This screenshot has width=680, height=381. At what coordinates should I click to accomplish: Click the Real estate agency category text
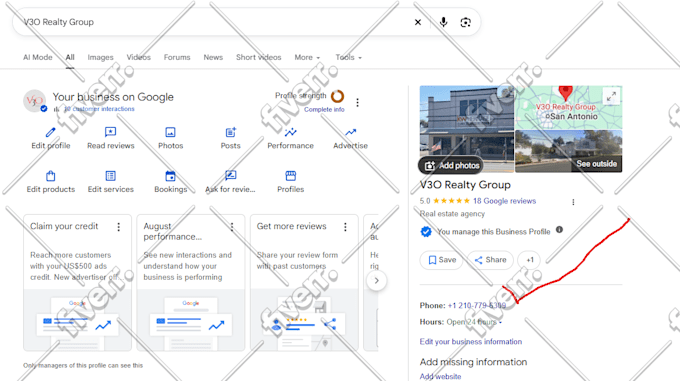[x=452, y=214]
